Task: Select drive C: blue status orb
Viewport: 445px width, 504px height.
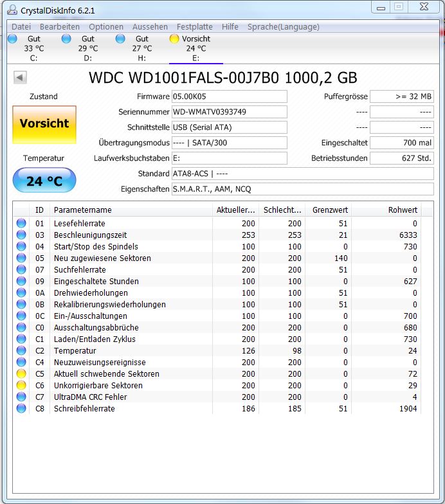Action: (13, 39)
